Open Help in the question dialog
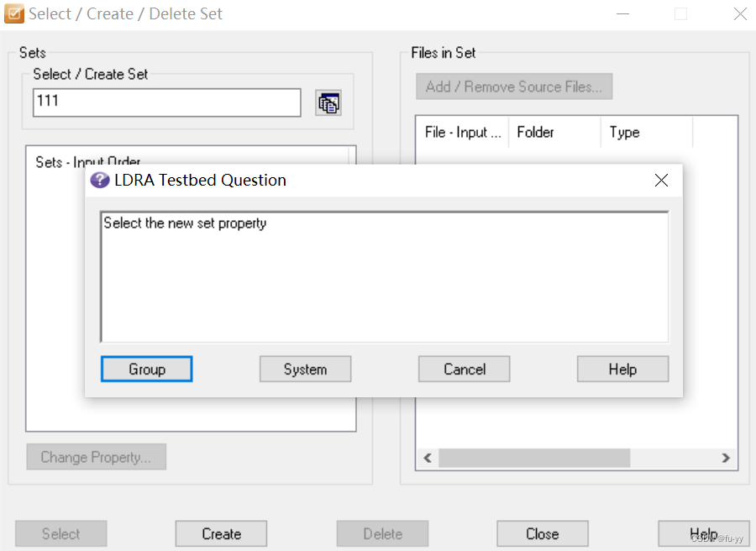The height and width of the screenshot is (551, 756). 622,369
